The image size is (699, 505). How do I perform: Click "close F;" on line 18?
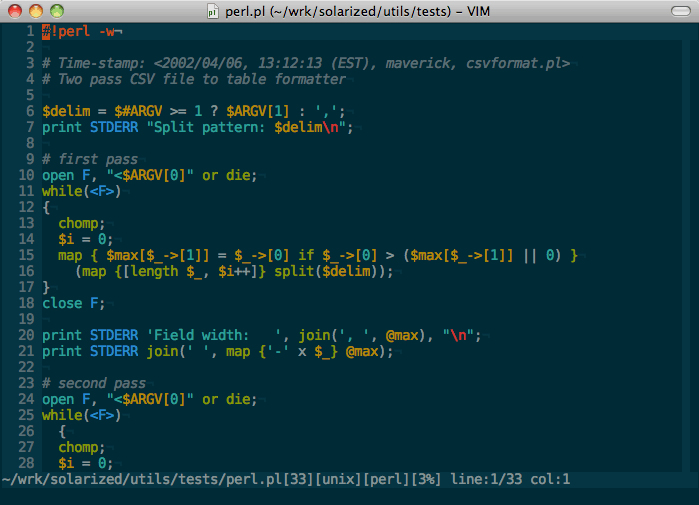(74, 303)
